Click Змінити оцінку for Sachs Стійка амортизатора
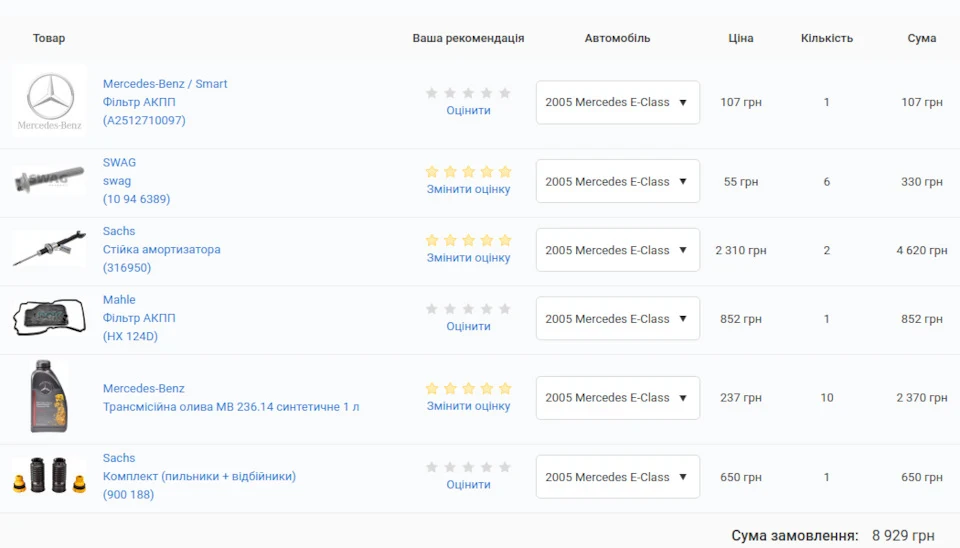 468,258
